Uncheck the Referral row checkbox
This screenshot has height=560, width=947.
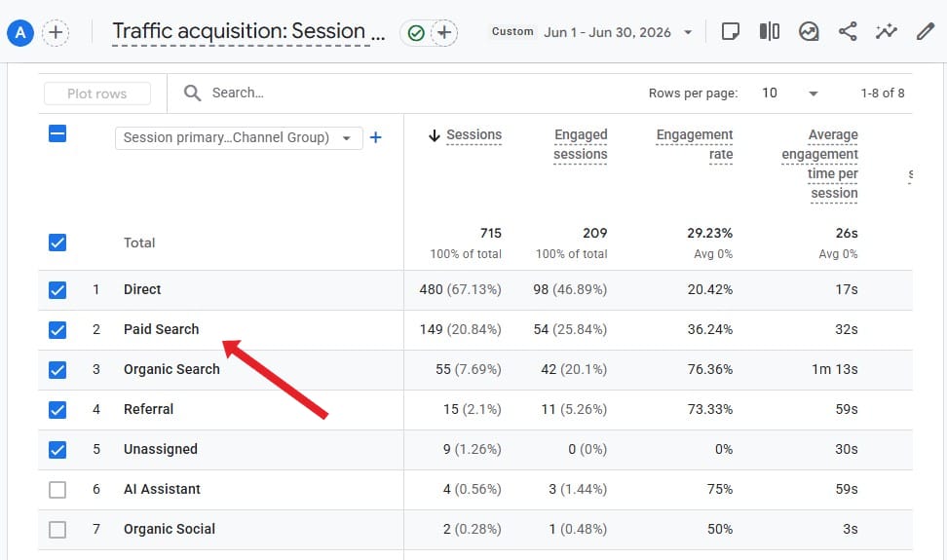coord(57,410)
